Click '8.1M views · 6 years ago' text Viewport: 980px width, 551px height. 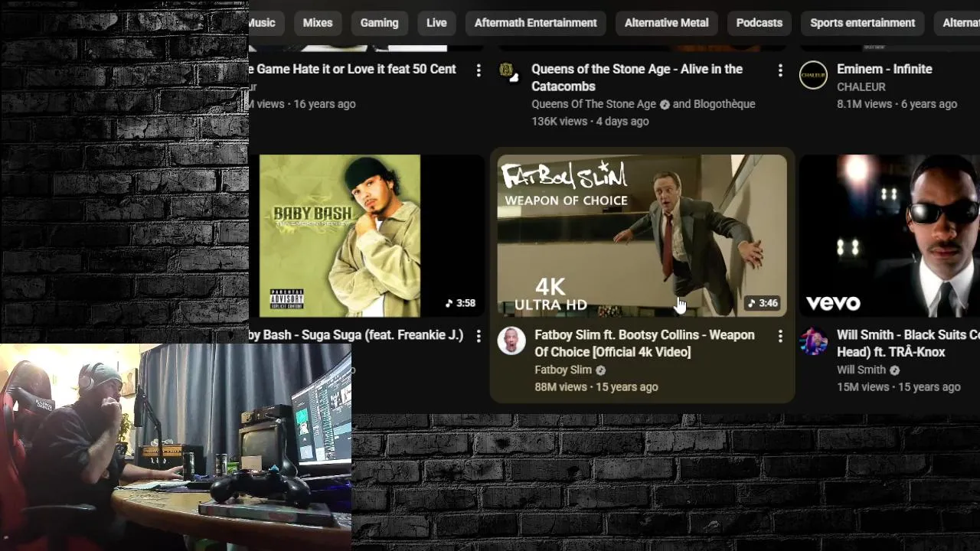(897, 104)
